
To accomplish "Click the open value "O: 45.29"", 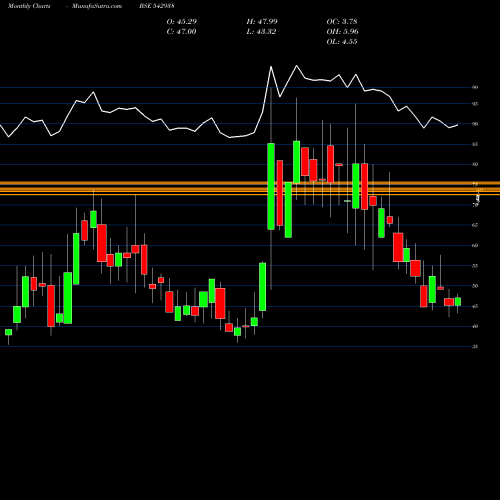I will tap(182, 21).
